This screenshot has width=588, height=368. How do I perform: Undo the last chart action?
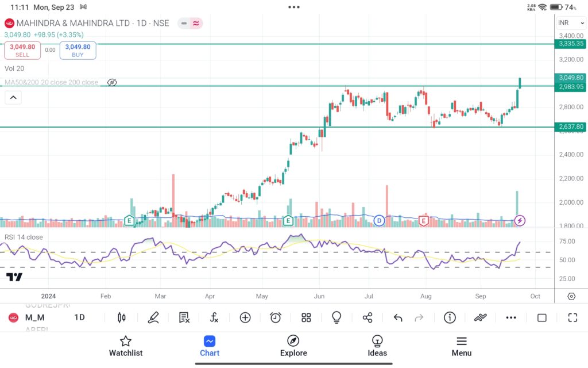[398, 318]
